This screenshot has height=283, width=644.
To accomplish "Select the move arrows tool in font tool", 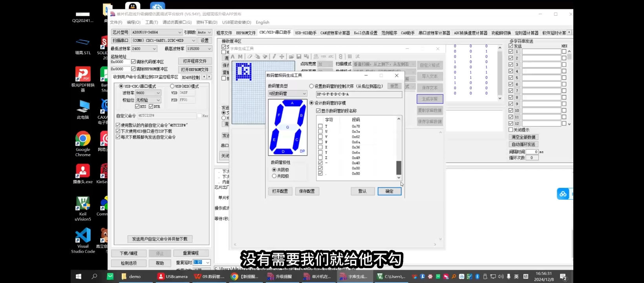I will (x=282, y=57).
